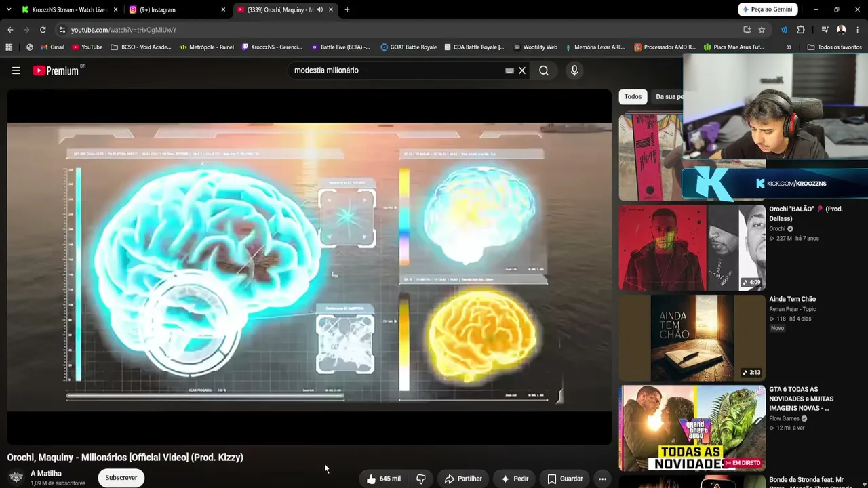Click the Pedir button
Image resolution: width=868 pixels, height=488 pixels.
(515, 479)
